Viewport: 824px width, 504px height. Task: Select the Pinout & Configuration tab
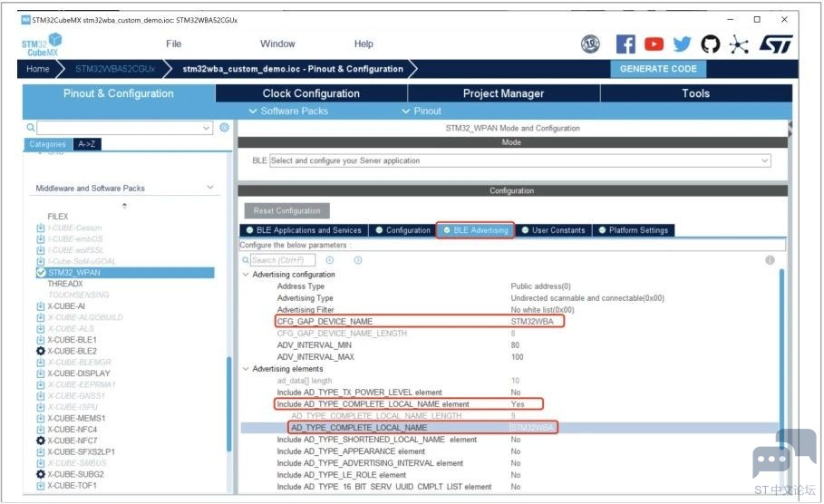[x=118, y=93]
